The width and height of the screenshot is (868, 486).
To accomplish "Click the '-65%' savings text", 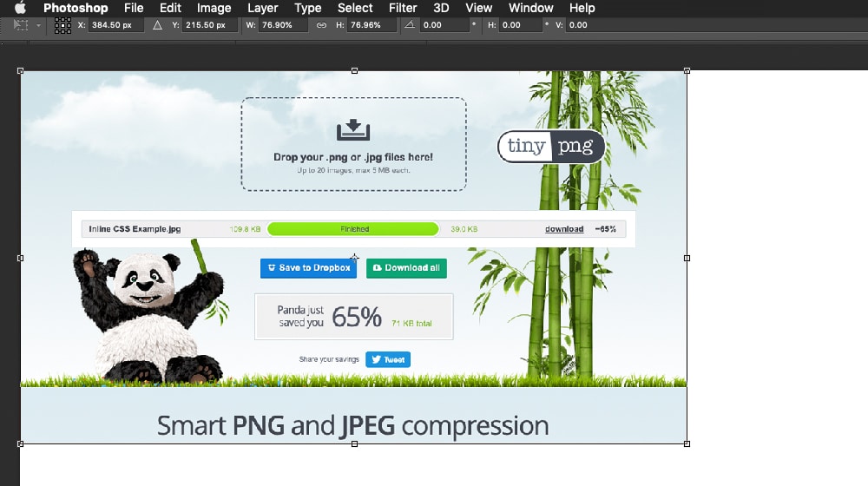I will (606, 228).
